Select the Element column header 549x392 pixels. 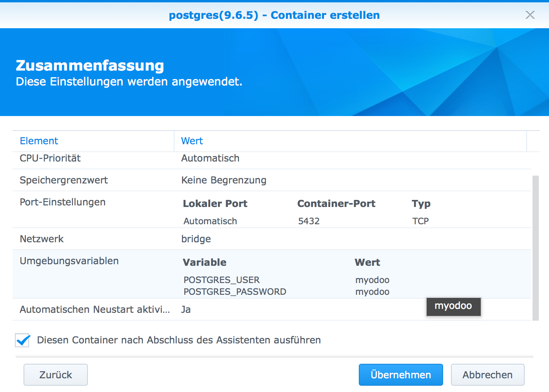coord(39,141)
